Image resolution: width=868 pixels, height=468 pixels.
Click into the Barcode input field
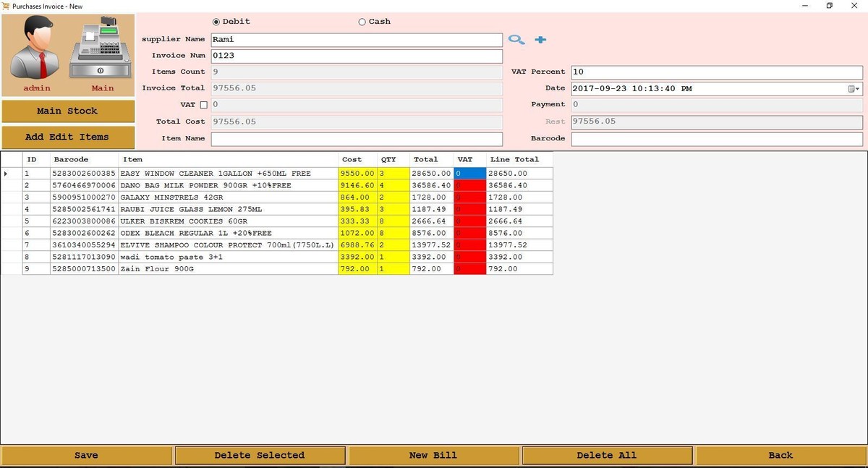pyautogui.click(x=716, y=139)
